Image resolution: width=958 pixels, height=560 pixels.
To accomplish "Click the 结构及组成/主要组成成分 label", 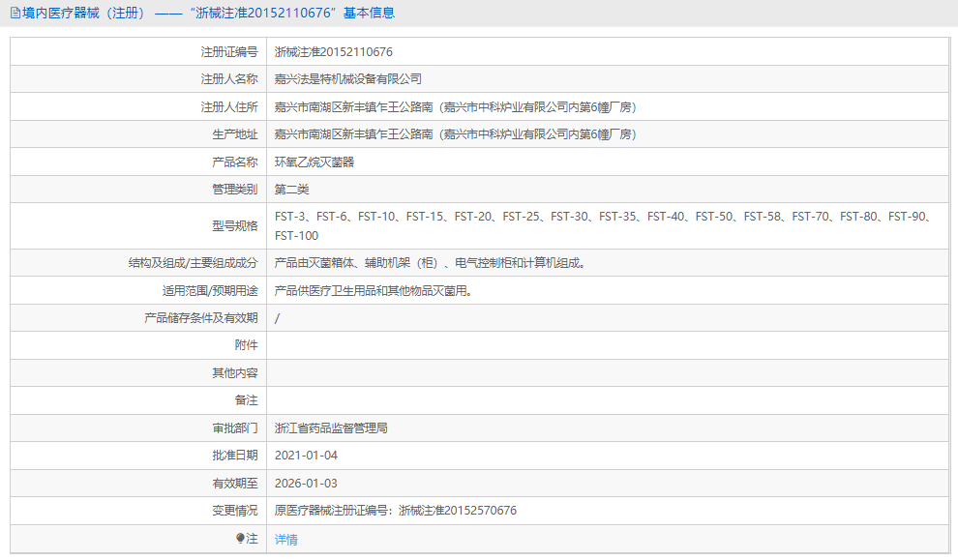I will 194,263.
